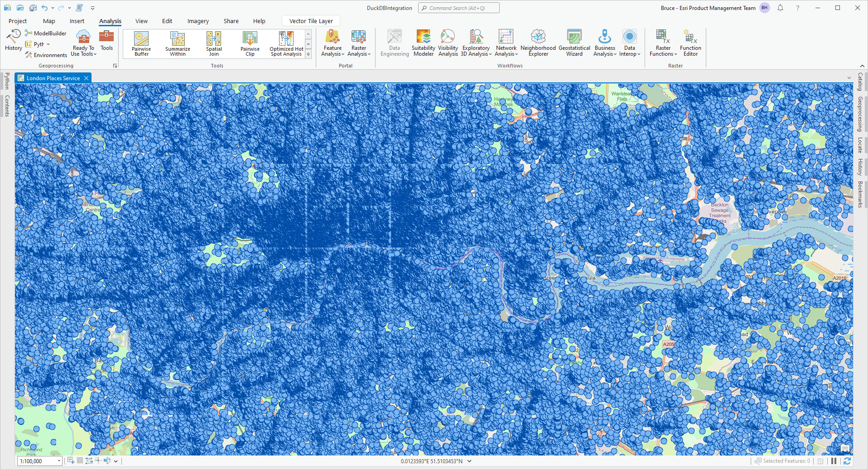Open the Function Editor
Viewport: 868px width, 470px height.
pyautogui.click(x=690, y=43)
